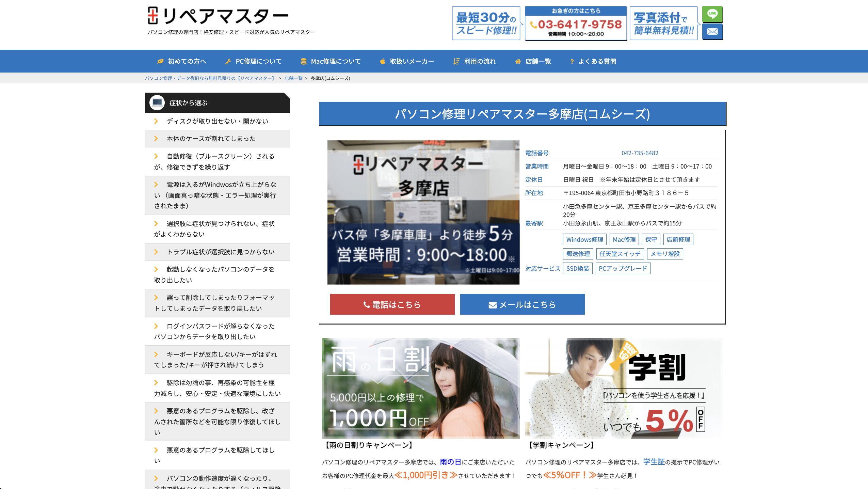Click chevron beside 悪意のあるプログラムを駆除してほしい
The image size is (868, 489).
pos(156,450)
